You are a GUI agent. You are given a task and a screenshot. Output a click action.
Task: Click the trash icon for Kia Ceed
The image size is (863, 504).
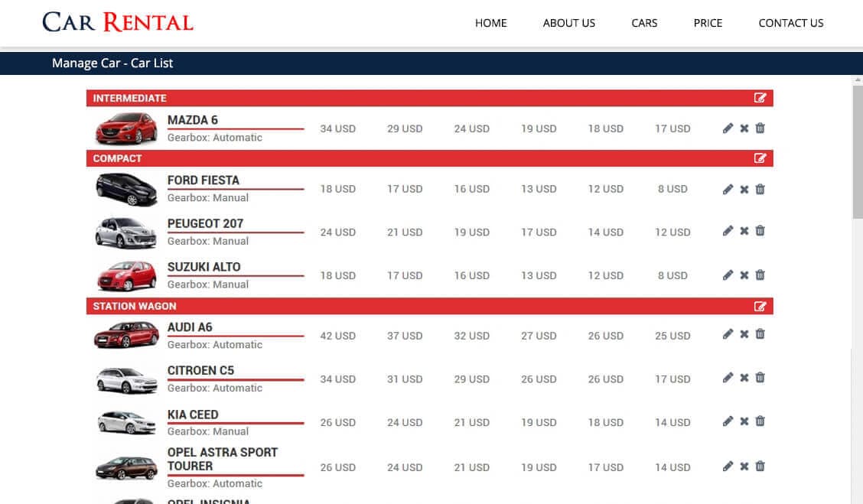(760, 421)
